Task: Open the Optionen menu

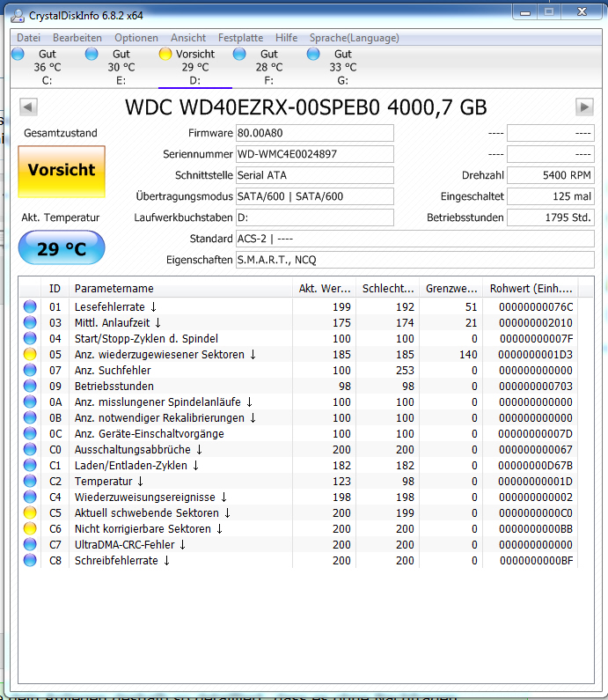Action: (x=136, y=38)
